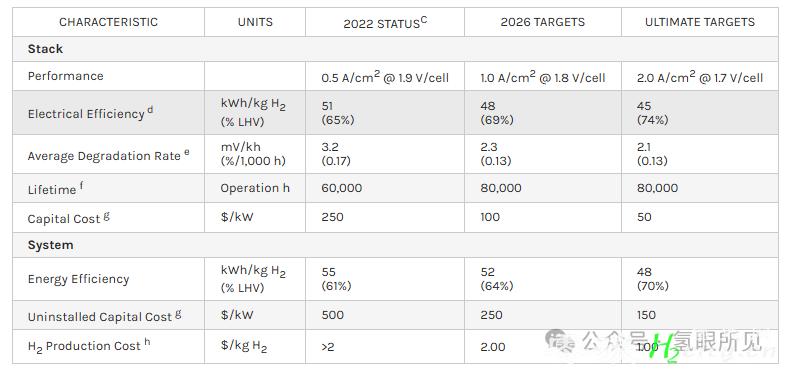Click the 2.00 production cost target cell
Image resolution: width=788 pixels, height=373 pixels.
coord(493,346)
